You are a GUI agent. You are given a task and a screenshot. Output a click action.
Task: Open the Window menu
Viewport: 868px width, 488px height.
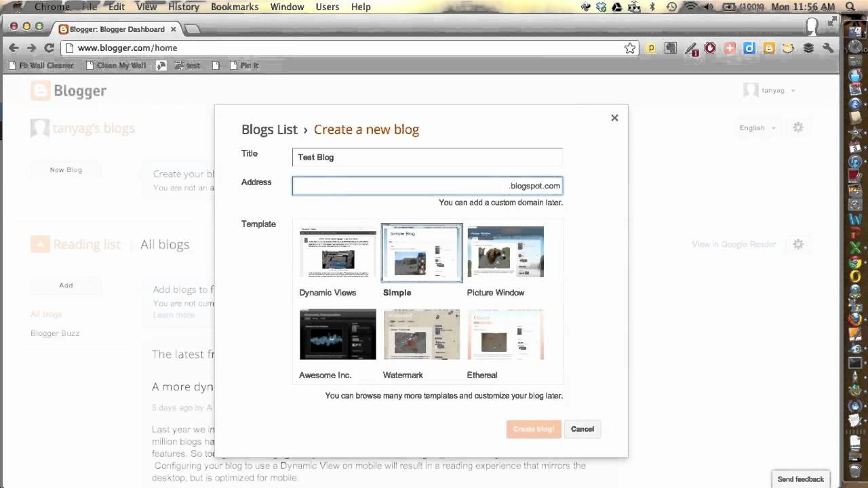click(x=287, y=7)
